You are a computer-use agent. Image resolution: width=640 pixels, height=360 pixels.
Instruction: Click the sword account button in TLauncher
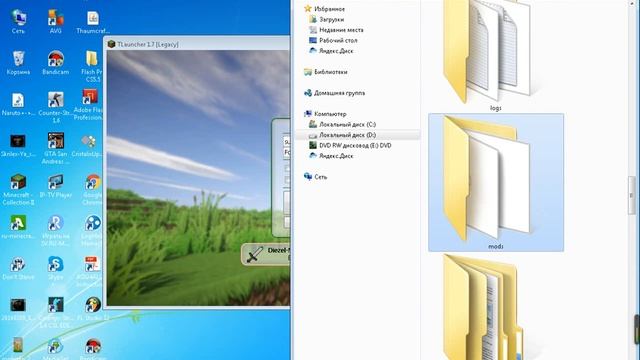[x=265, y=254]
